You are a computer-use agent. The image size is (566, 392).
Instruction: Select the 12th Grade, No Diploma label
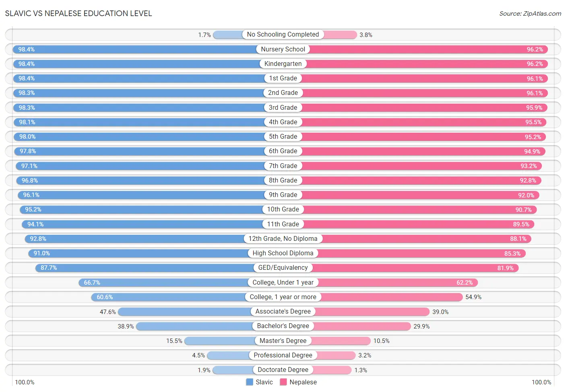click(283, 238)
